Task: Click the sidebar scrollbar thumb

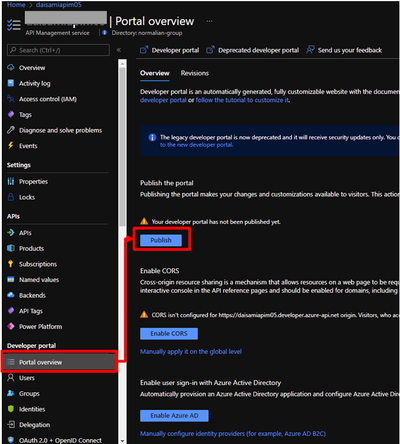Action: [x=122, y=147]
